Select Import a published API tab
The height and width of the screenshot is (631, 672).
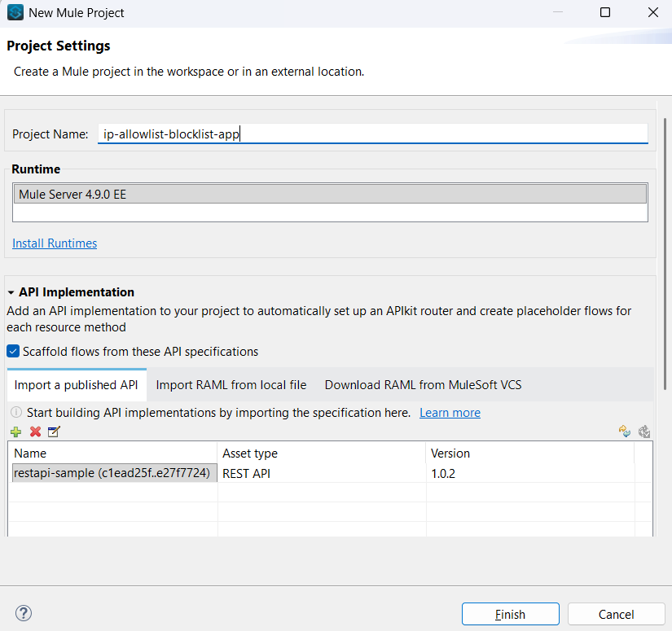click(x=77, y=385)
